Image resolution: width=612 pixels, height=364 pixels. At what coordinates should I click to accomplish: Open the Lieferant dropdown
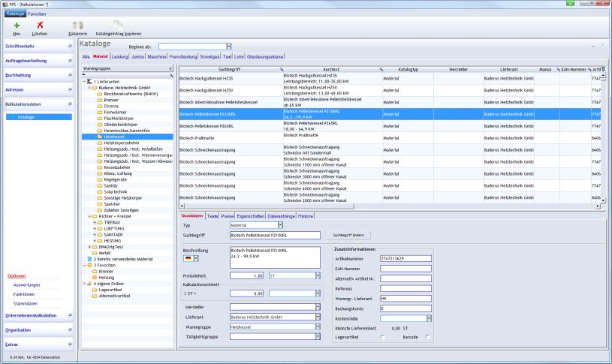coord(318,317)
